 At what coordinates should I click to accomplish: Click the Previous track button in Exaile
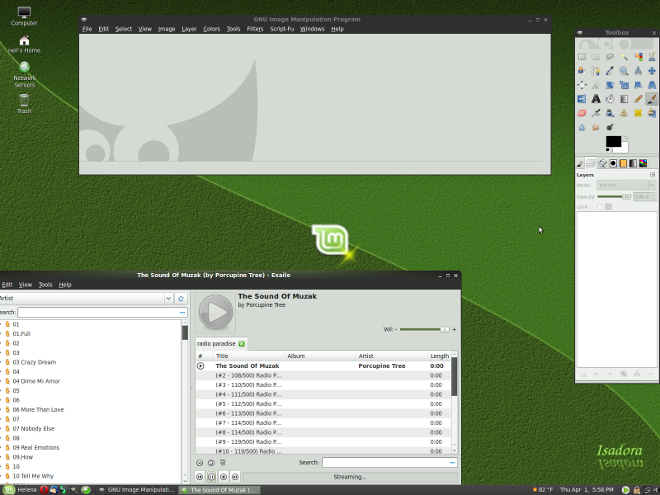(200, 476)
